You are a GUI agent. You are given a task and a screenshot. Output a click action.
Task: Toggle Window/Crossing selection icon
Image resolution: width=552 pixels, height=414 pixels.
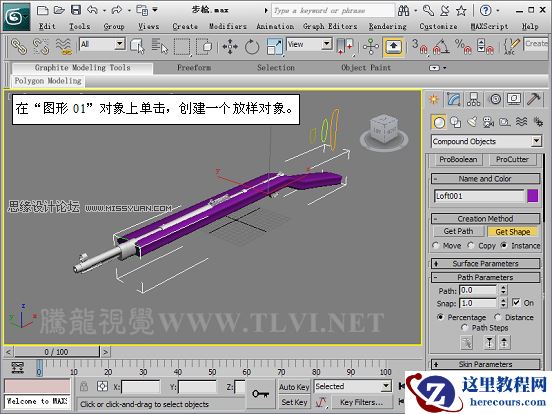204,47
